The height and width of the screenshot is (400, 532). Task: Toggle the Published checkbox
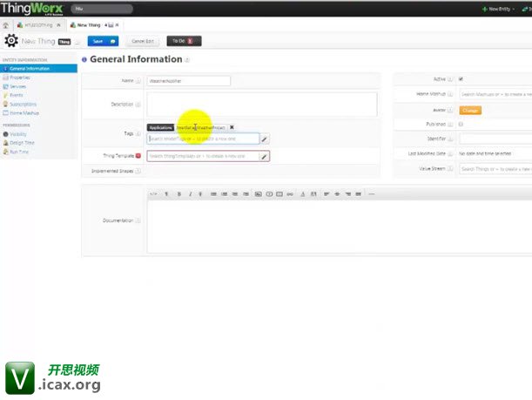[461, 125]
